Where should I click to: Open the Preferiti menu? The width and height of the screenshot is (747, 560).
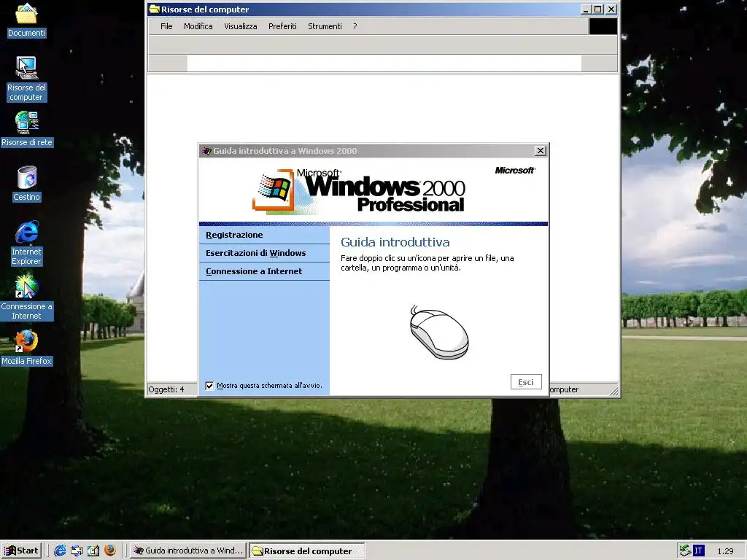coord(282,26)
